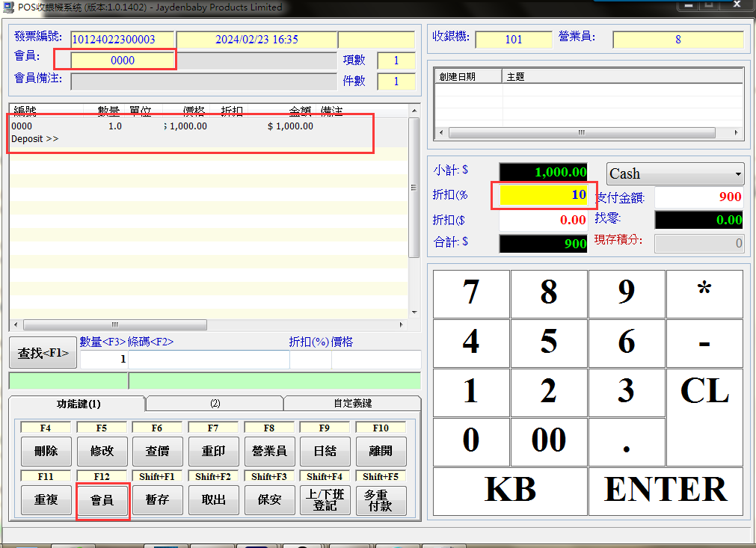
Task: Click the 查價 price check button
Action: coord(158,451)
